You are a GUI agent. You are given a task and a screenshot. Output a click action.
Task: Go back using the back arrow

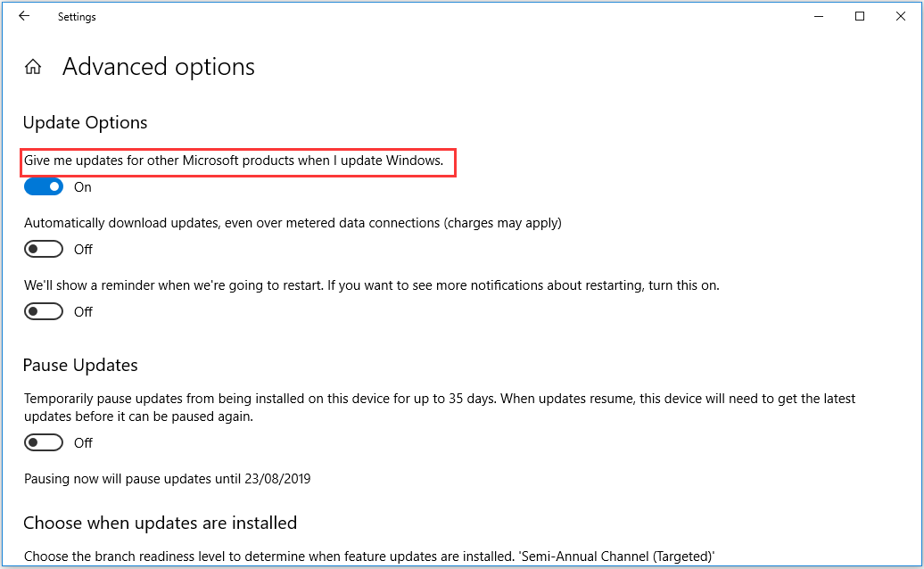click(24, 16)
